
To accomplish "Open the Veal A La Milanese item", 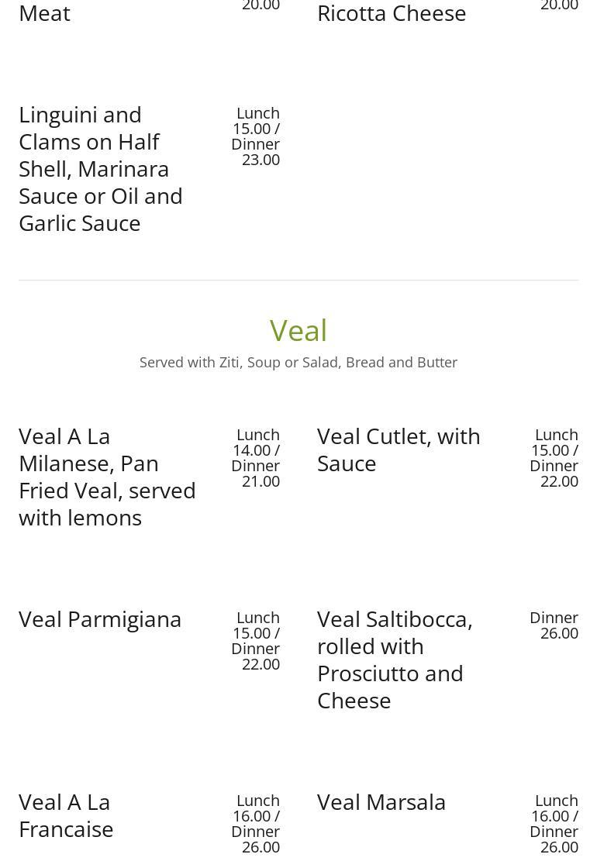I will (x=107, y=477).
